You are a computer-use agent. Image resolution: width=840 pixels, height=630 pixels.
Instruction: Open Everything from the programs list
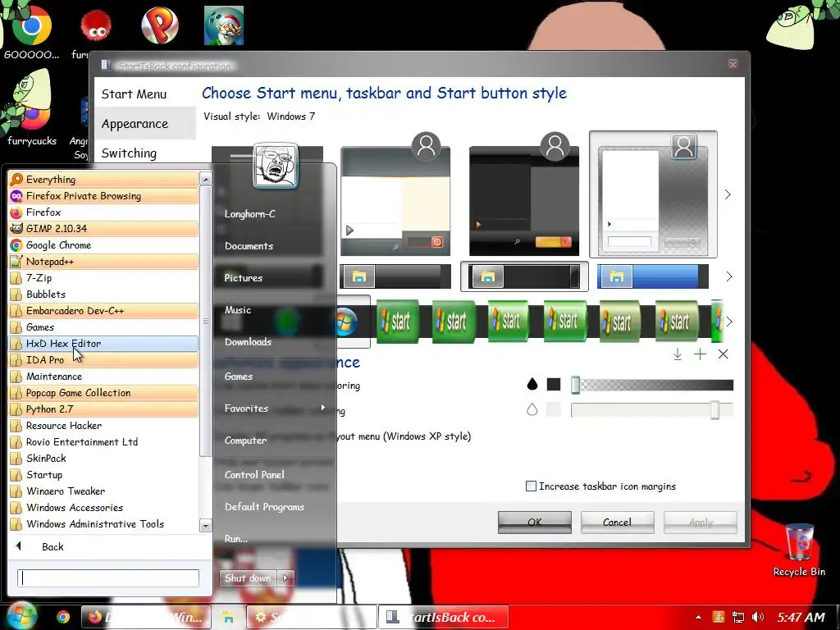coord(103,180)
